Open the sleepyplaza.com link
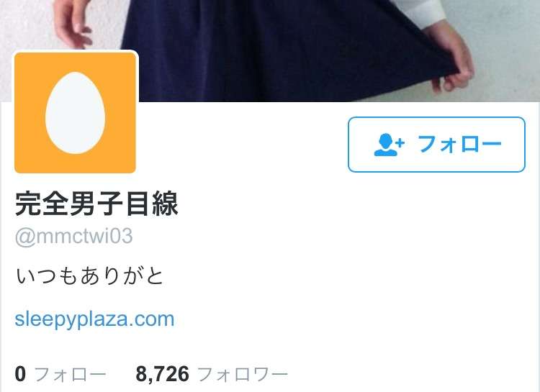Image resolution: width=540 pixels, height=392 pixels. coord(94,320)
